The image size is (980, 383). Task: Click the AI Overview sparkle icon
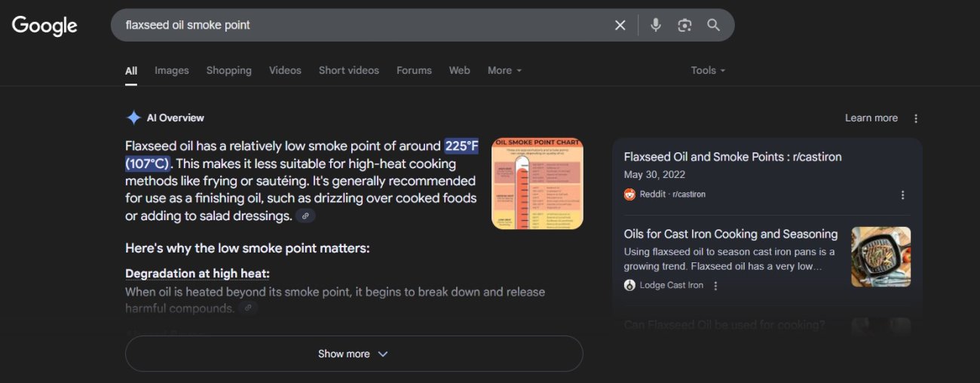(133, 118)
